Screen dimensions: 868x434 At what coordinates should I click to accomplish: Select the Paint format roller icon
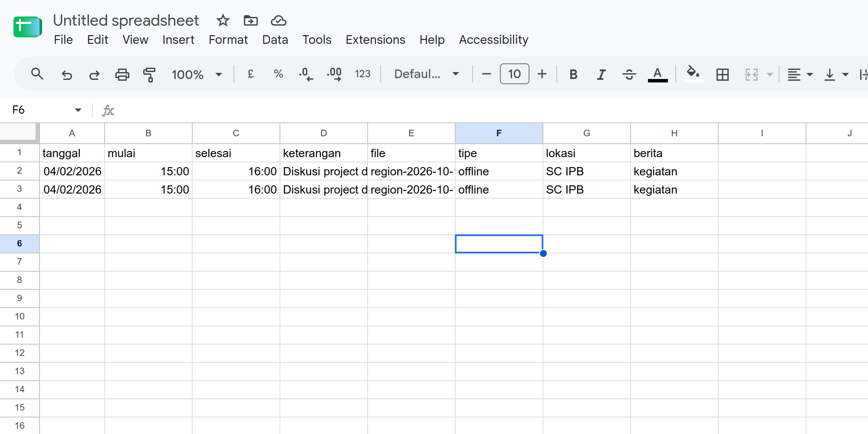[149, 75]
